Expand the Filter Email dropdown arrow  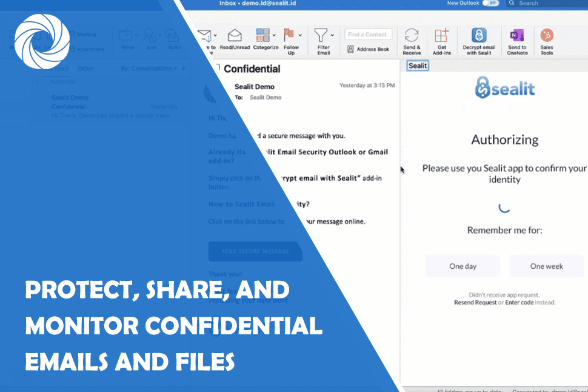click(x=332, y=35)
